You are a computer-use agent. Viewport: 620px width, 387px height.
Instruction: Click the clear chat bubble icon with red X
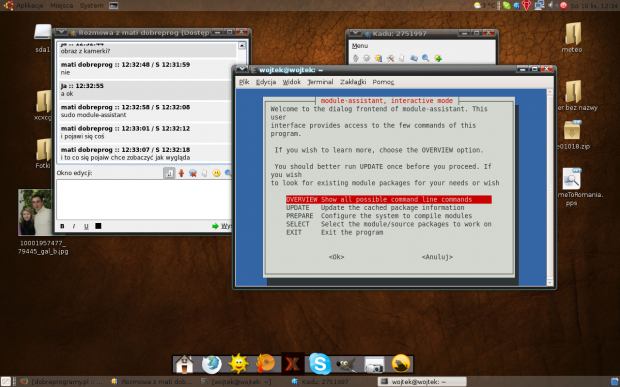pyautogui.click(x=193, y=173)
